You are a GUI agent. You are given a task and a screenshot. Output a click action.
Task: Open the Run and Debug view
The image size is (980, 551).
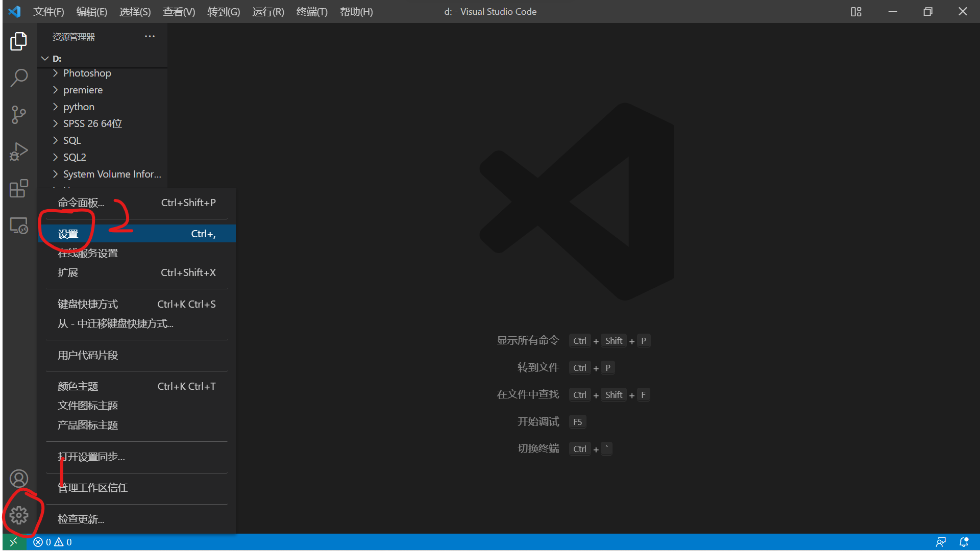click(19, 152)
